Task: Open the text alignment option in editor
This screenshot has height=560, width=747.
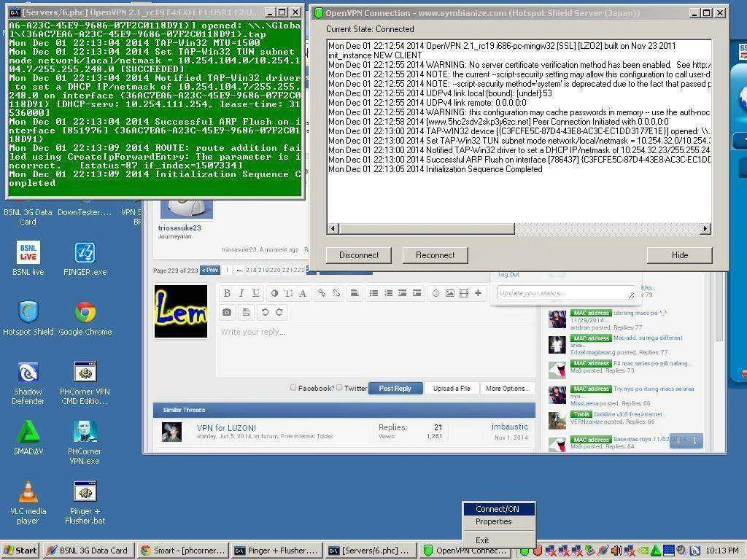Action: click(x=355, y=293)
